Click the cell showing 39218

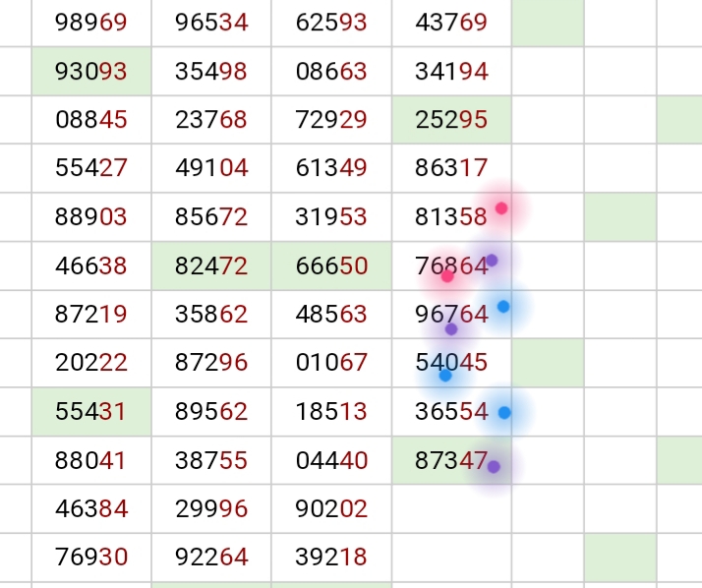click(x=331, y=558)
